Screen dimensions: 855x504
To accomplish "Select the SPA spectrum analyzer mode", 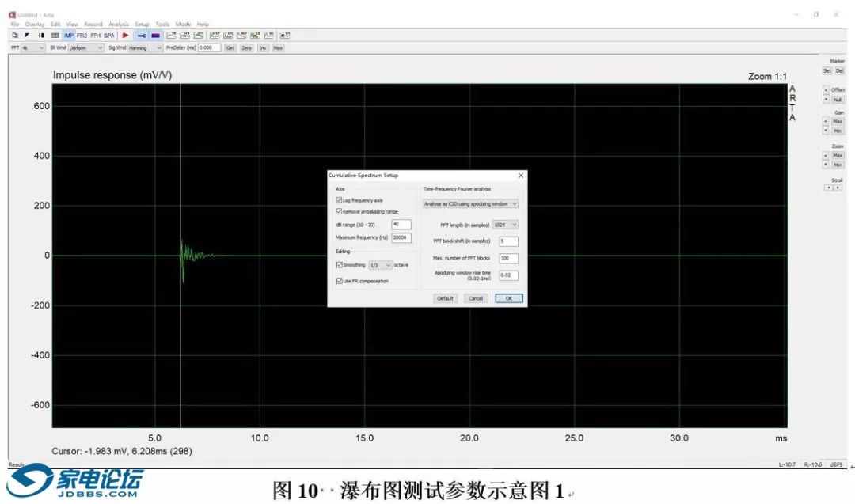I will click(108, 36).
